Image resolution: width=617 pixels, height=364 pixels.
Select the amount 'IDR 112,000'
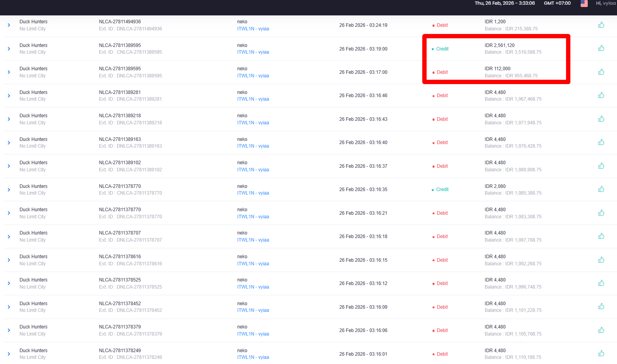pyautogui.click(x=498, y=69)
